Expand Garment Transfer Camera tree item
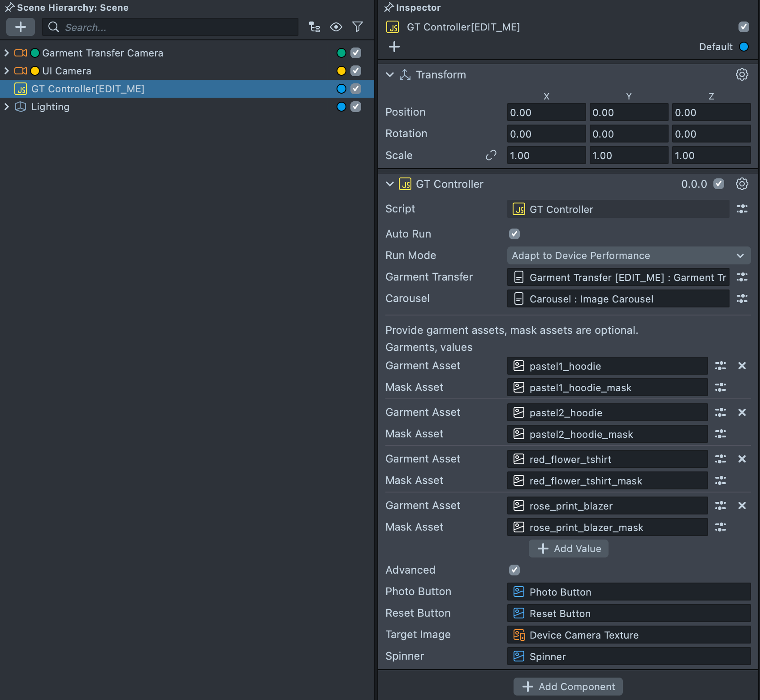This screenshot has width=760, height=700. pos(7,53)
